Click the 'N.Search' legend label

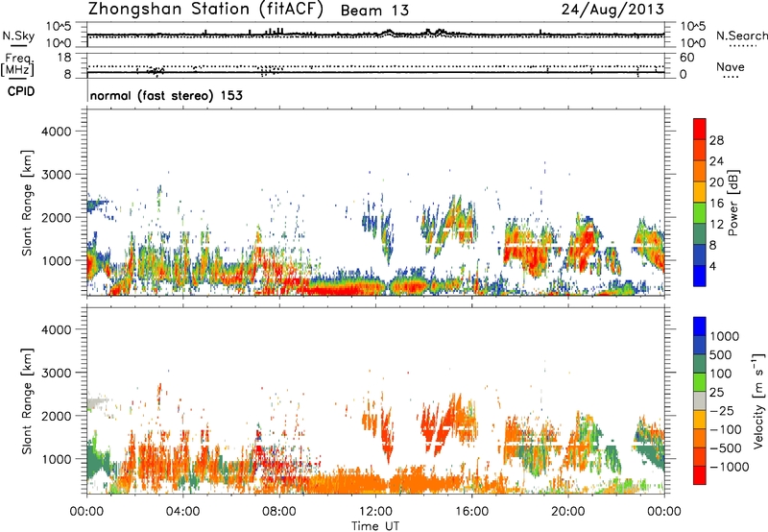[742, 36]
